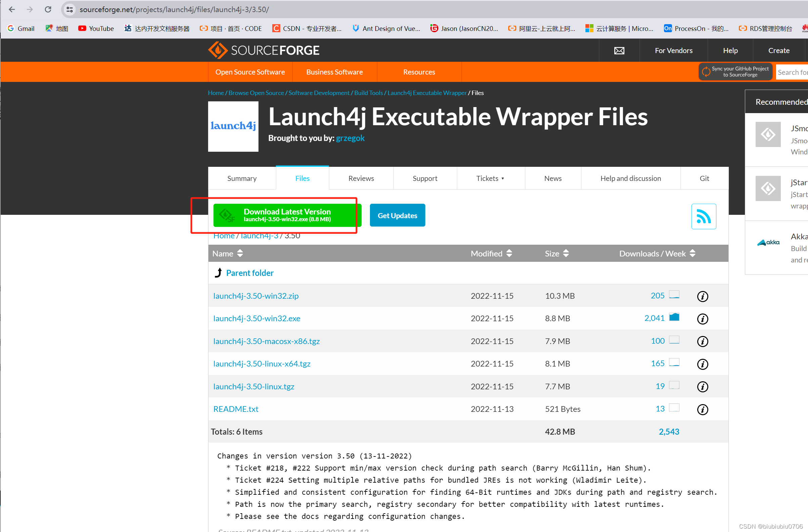
Task: Click the Get Updates button
Action: tap(397, 215)
